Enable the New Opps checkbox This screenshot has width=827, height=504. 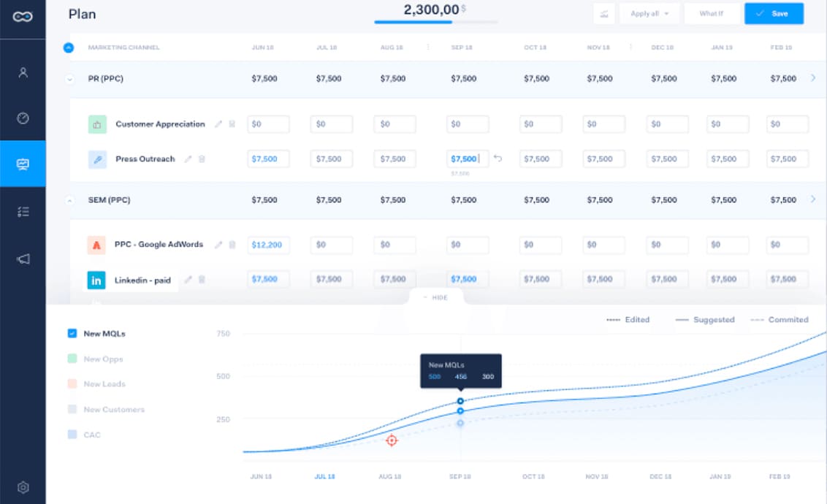click(72, 359)
